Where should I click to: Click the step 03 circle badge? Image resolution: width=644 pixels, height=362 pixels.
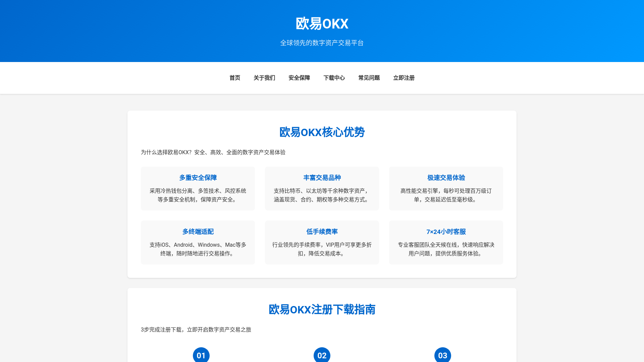tap(443, 355)
